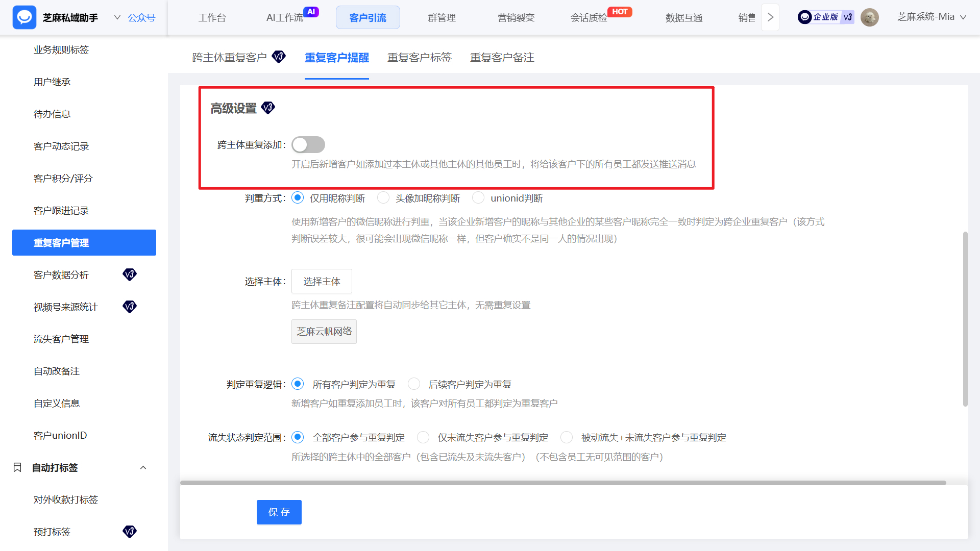The width and height of the screenshot is (980, 551).
Task: Open 客户unionID in sidebar
Action: [60, 435]
